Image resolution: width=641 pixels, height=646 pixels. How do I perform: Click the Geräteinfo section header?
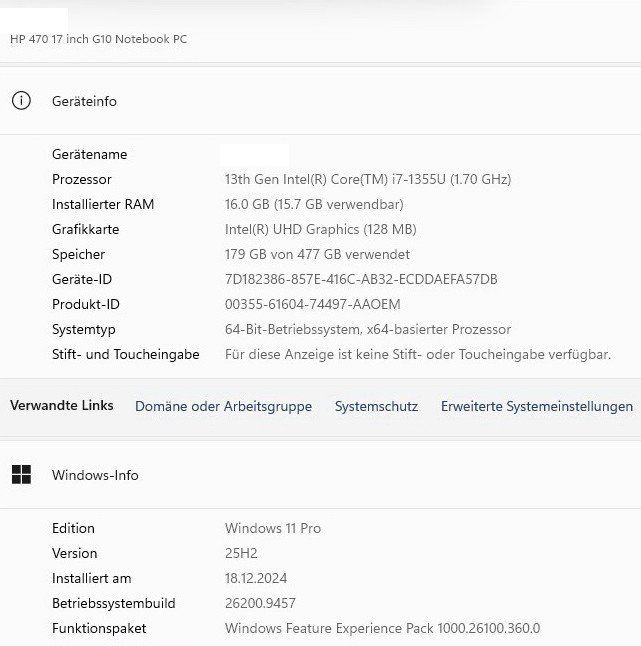(x=320, y=101)
